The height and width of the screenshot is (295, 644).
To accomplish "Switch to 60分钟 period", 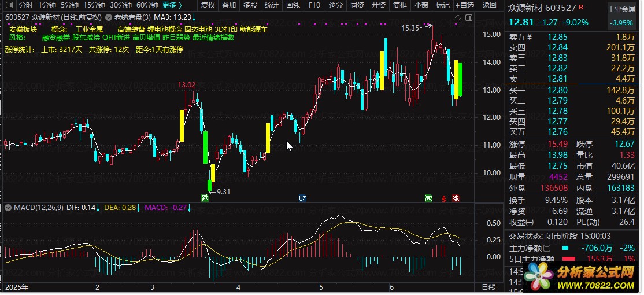I will pos(147,5).
